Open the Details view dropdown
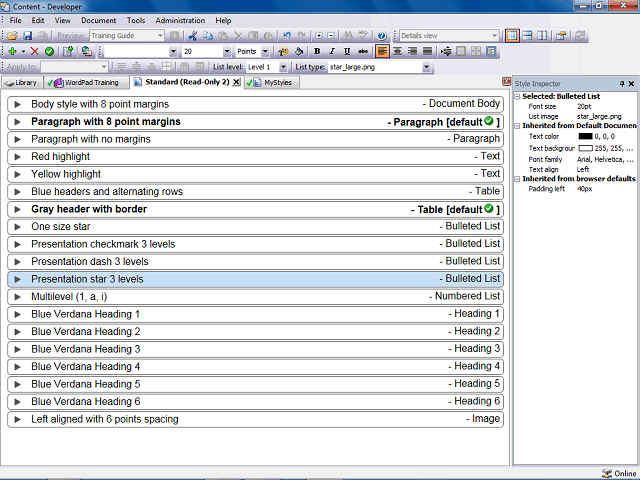This screenshot has height=480, width=640. pyautogui.click(x=494, y=36)
